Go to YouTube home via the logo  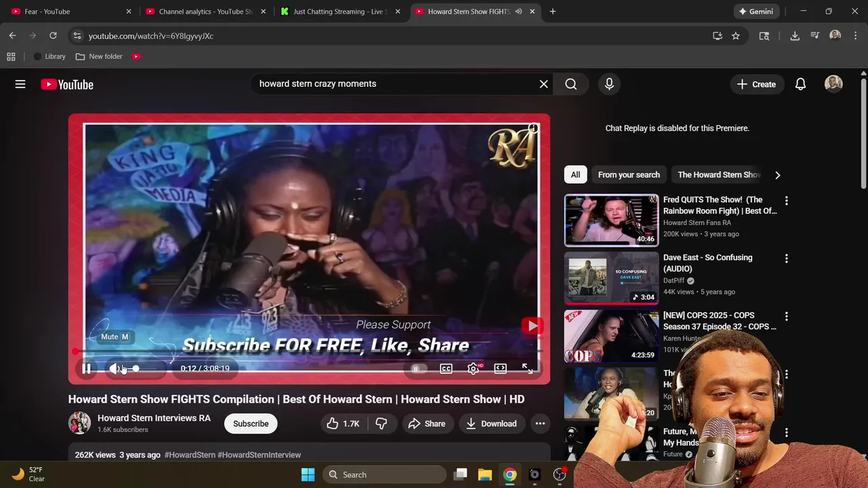(x=66, y=85)
